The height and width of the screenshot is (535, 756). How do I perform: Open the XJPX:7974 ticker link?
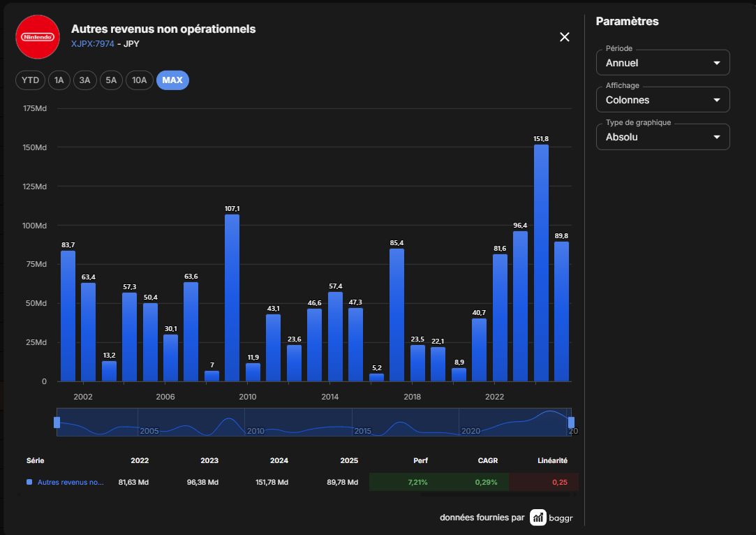coord(93,44)
